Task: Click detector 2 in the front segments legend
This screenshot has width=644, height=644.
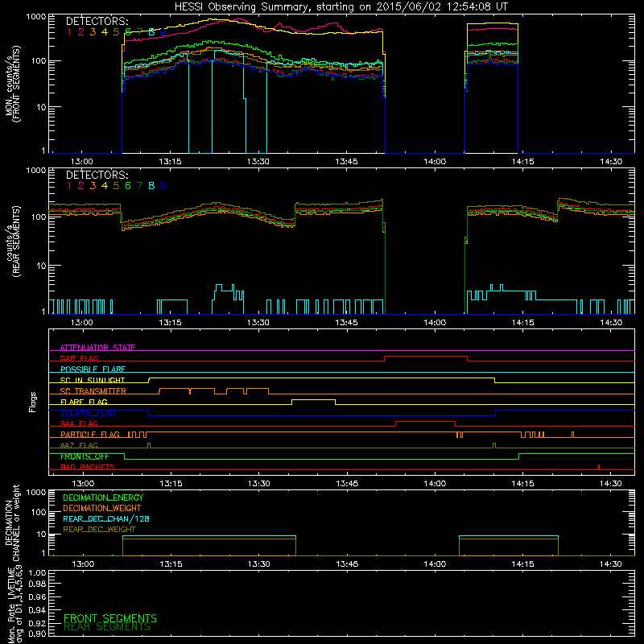Action: point(81,32)
